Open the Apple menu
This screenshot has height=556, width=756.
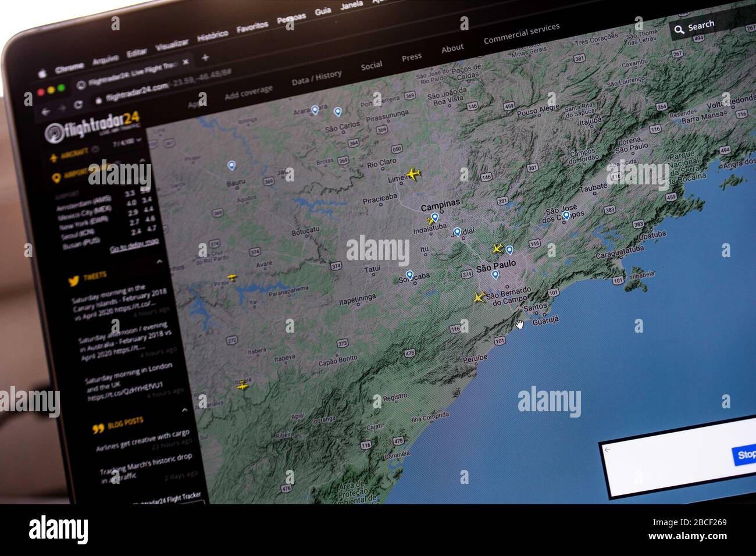(x=42, y=73)
